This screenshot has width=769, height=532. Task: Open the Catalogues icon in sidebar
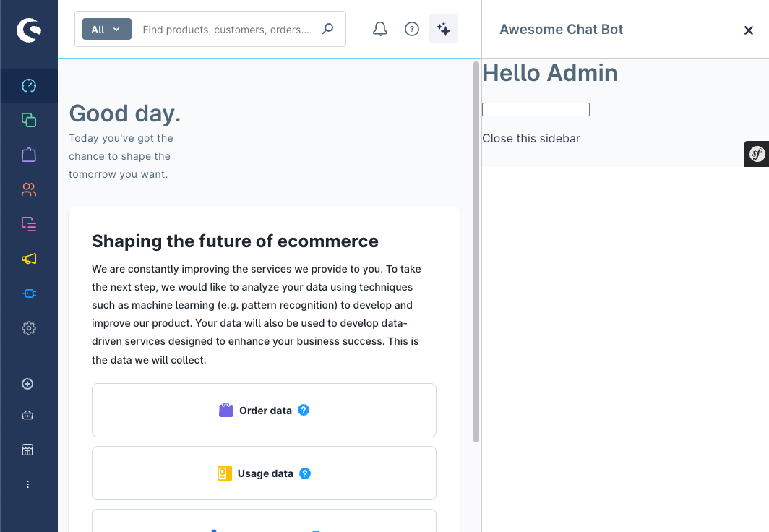pos(29,120)
